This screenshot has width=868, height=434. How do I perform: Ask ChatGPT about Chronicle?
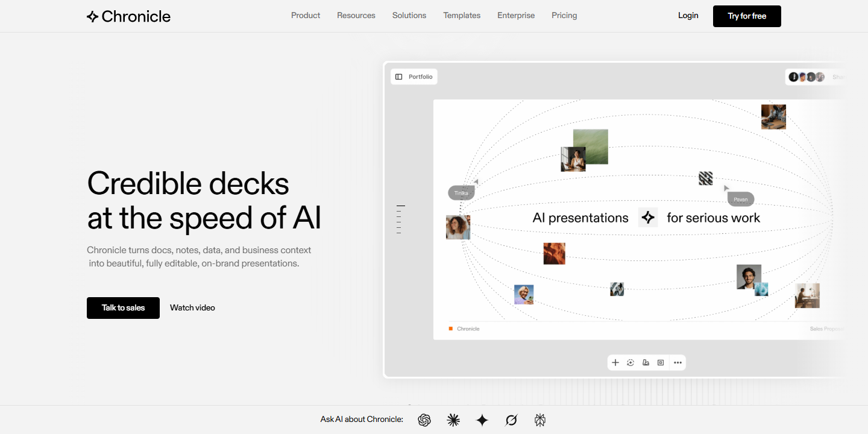tap(424, 420)
